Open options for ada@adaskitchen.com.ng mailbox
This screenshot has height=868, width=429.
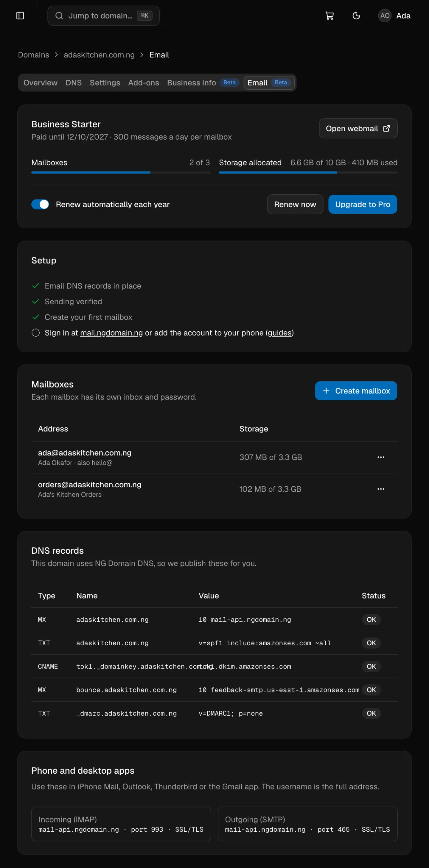click(x=381, y=457)
